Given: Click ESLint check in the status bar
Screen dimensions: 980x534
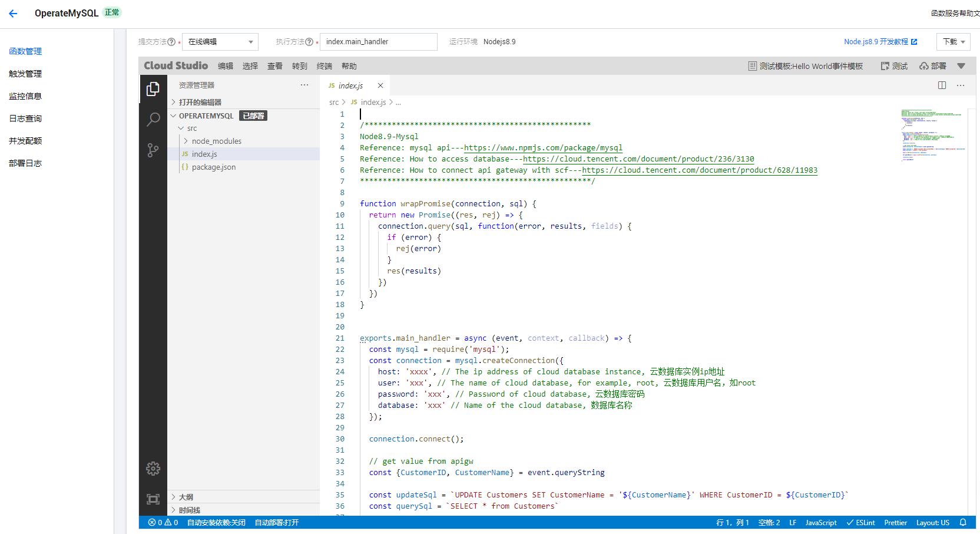Looking at the screenshot, I should (x=860, y=523).
